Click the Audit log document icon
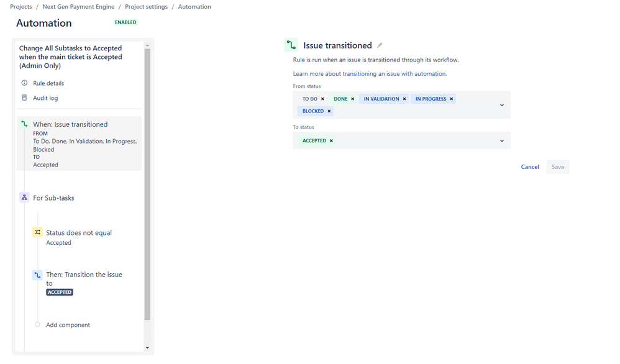The width and height of the screenshot is (620, 364). coord(24,98)
